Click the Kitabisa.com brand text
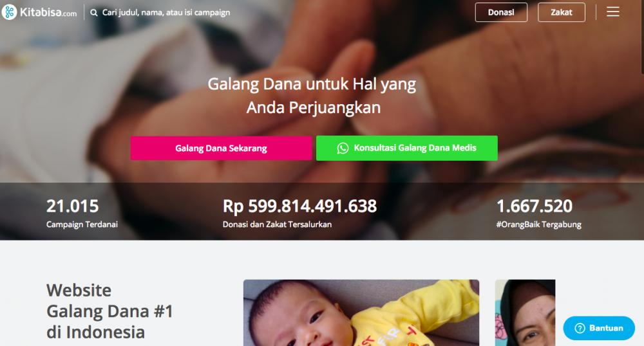This screenshot has height=346, width=644. coord(48,13)
